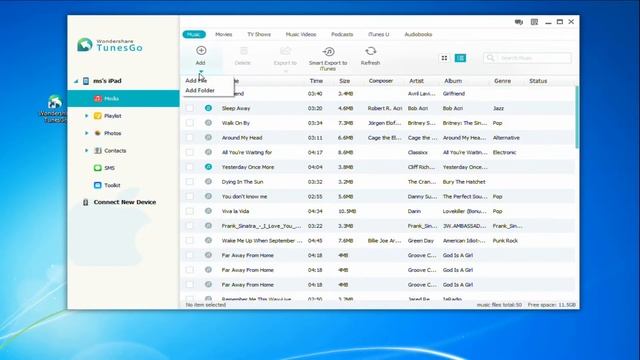Click the Media icon in sidebar
The image size is (640, 360).
pos(98,98)
